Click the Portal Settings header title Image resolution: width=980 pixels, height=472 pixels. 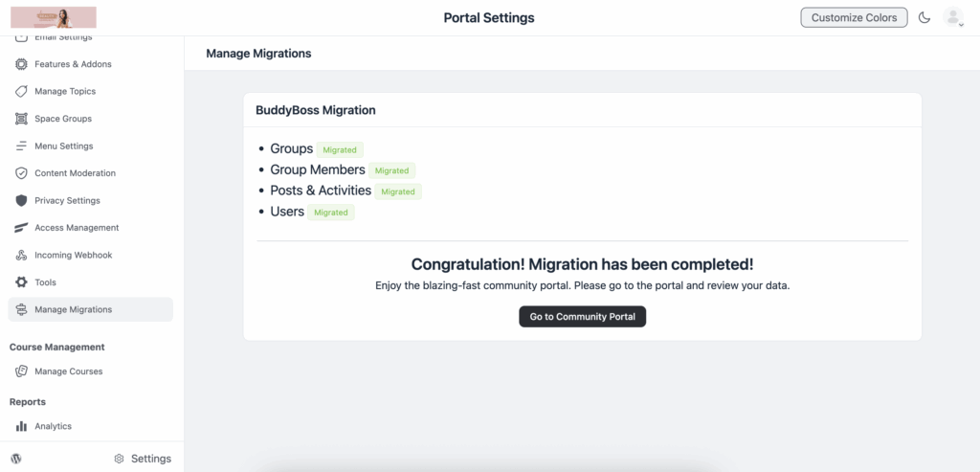489,17
